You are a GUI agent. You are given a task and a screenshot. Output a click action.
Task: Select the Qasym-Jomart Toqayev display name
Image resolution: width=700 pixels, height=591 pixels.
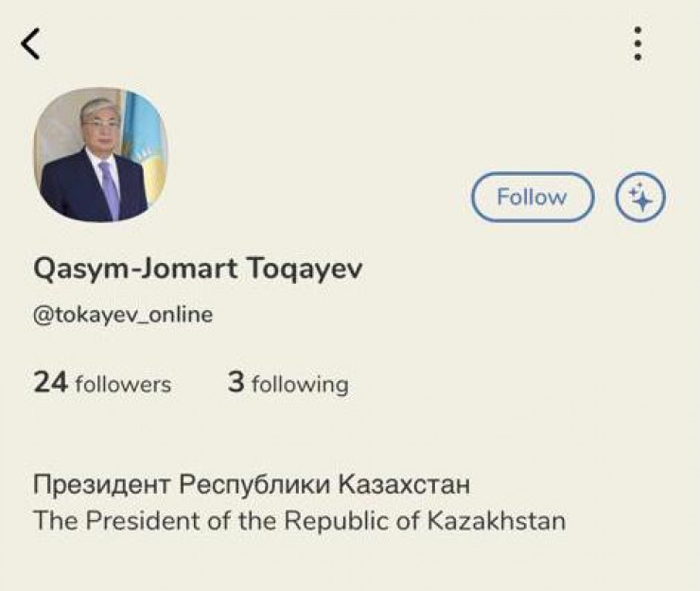click(198, 269)
